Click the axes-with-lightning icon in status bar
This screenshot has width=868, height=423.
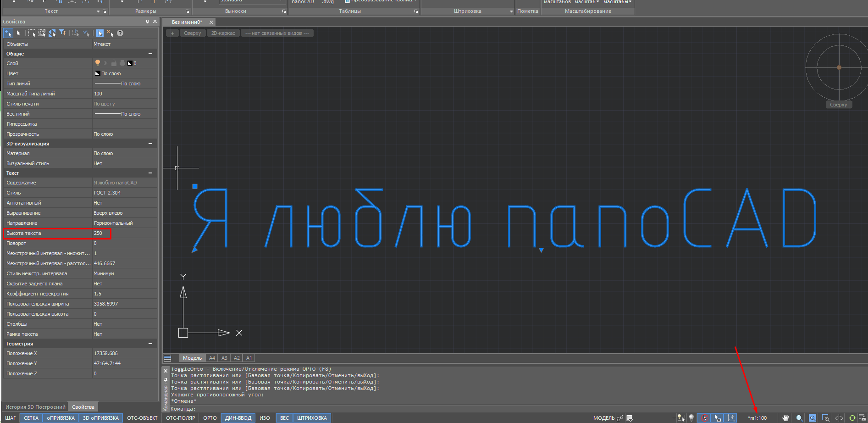tap(731, 418)
